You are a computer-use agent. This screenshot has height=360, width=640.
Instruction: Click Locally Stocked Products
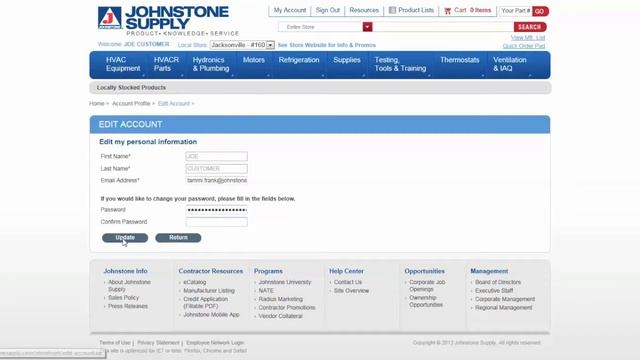click(131, 87)
